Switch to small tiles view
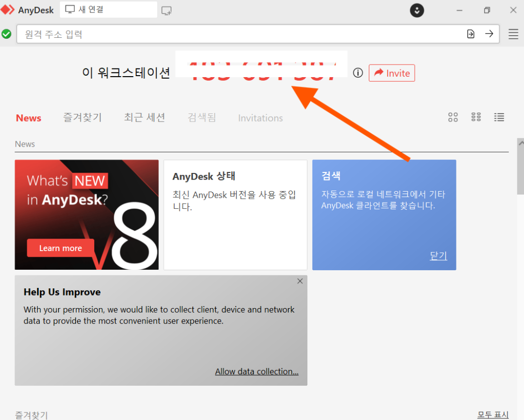 (476, 117)
